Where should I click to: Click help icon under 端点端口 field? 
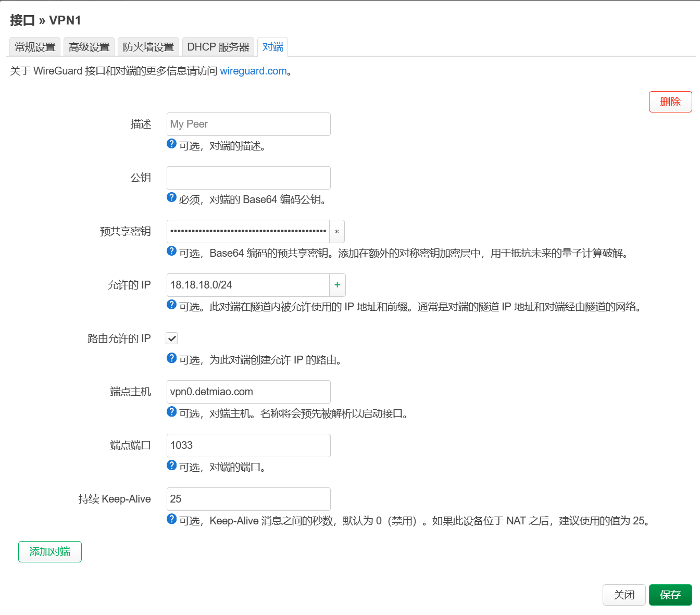(x=171, y=465)
